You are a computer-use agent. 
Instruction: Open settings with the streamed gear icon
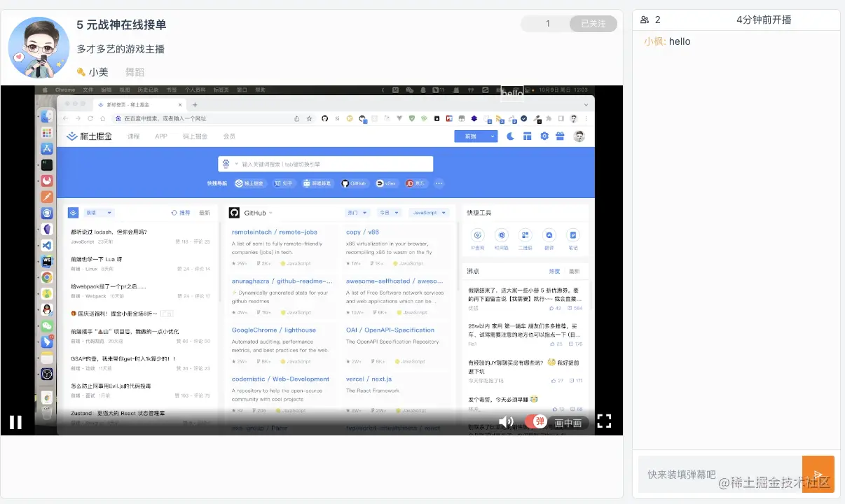(544, 136)
